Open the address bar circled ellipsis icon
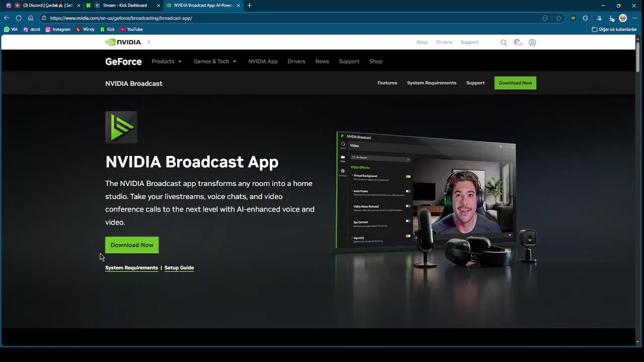 [545, 18]
